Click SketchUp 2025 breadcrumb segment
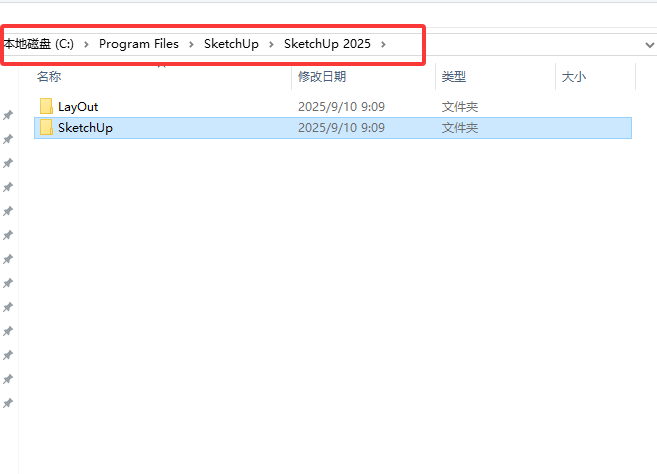657x474 pixels. point(327,44)
